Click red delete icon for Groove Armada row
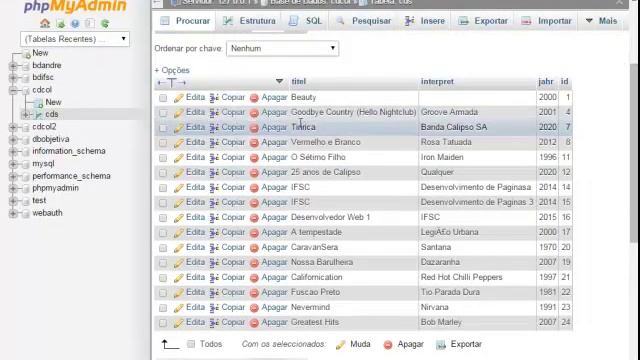Image resolution: width=640 pixels, height=360 pixels. [x=254, y=113]
